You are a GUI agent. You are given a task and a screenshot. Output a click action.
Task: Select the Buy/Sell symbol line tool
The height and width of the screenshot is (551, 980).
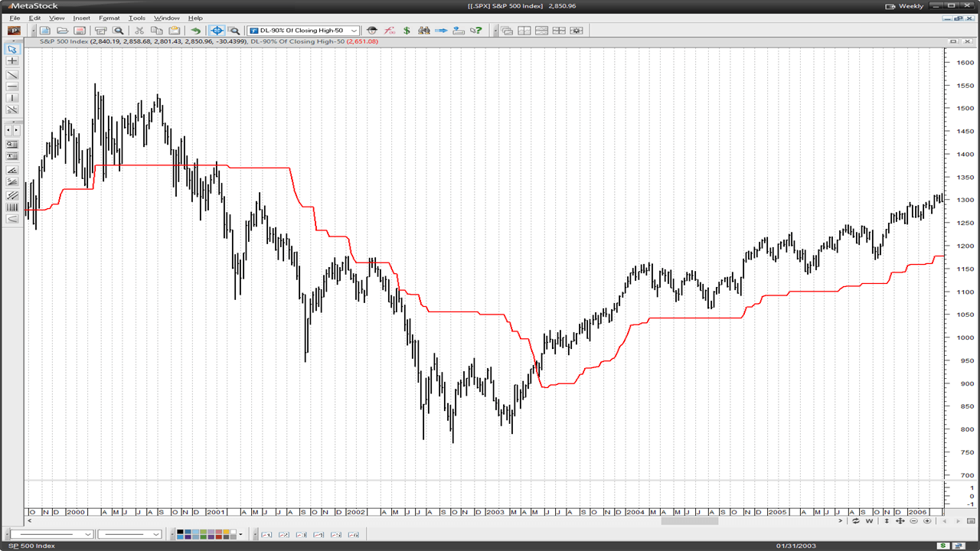click(12, 109)
